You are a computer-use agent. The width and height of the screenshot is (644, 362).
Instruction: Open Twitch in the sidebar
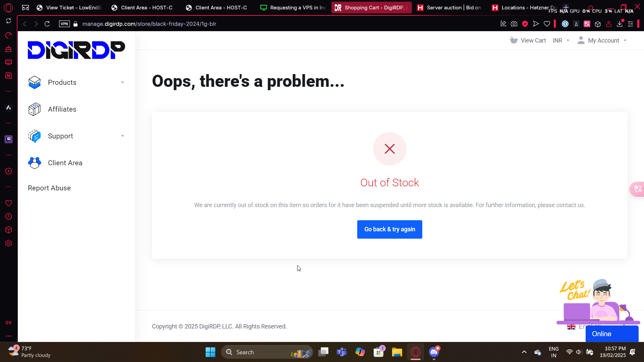click(x=9, y=139)
